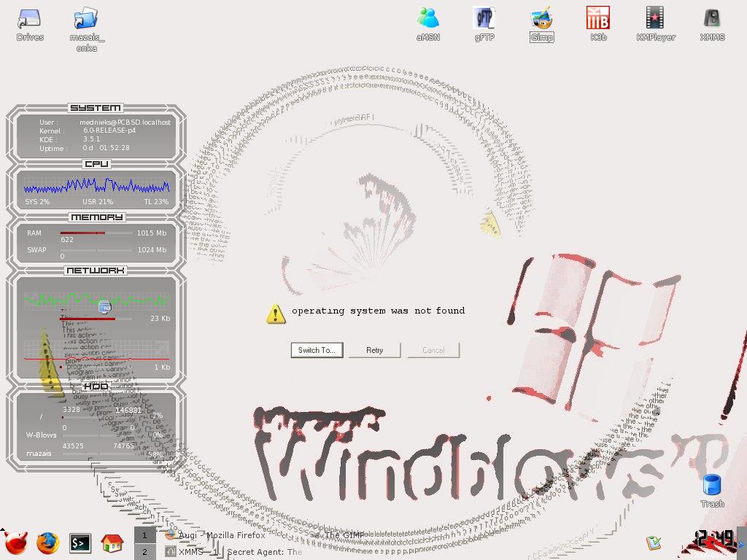
Task: Click the W-Blows drive label
Action: [41, 435]
